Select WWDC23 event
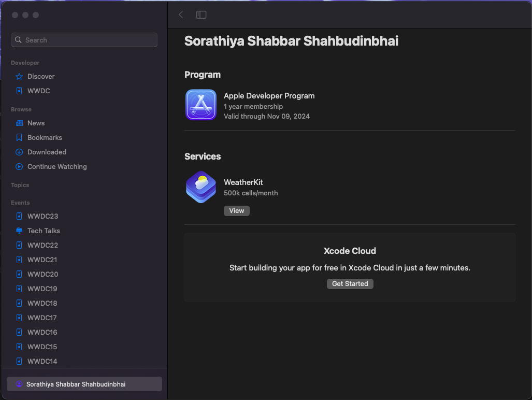 42,216
